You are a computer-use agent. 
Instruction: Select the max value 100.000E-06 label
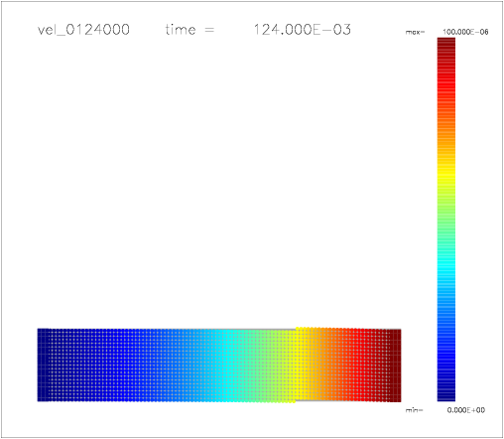coord(465,32)
